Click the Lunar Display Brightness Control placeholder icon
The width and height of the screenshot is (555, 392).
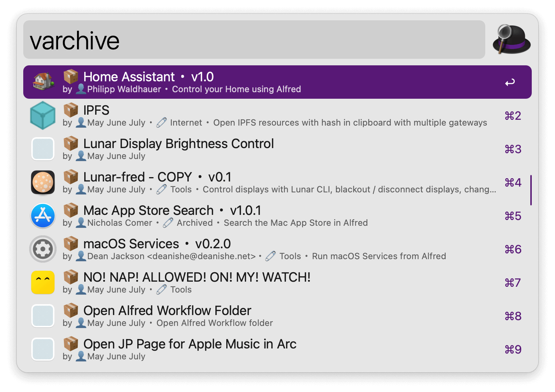pos(43,149)
